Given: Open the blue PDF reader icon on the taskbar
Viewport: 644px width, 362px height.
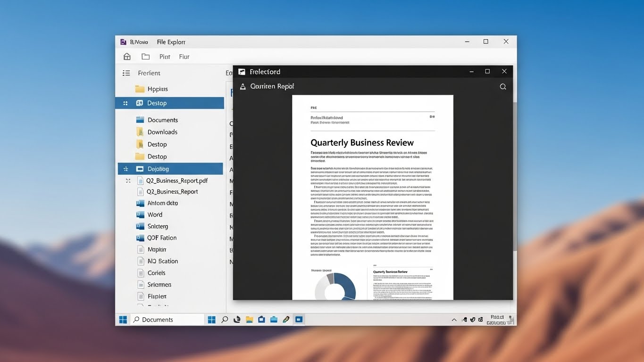Looking at the screenshot, I should [x=299, y=319].
